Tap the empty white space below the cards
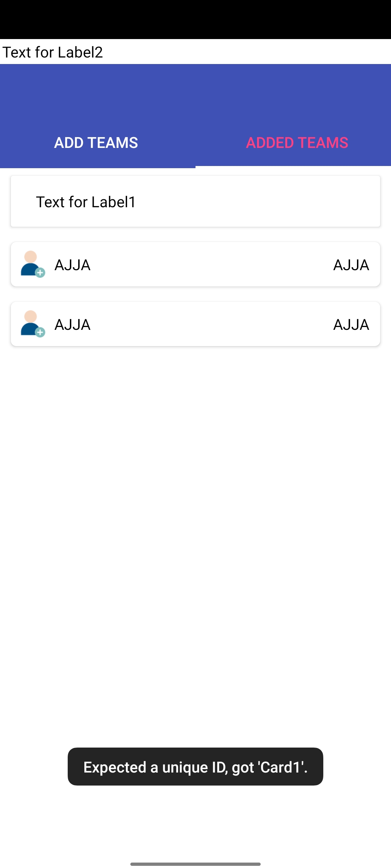The height and width of the screenshot is (868, 391). click(x=195, y=542)
